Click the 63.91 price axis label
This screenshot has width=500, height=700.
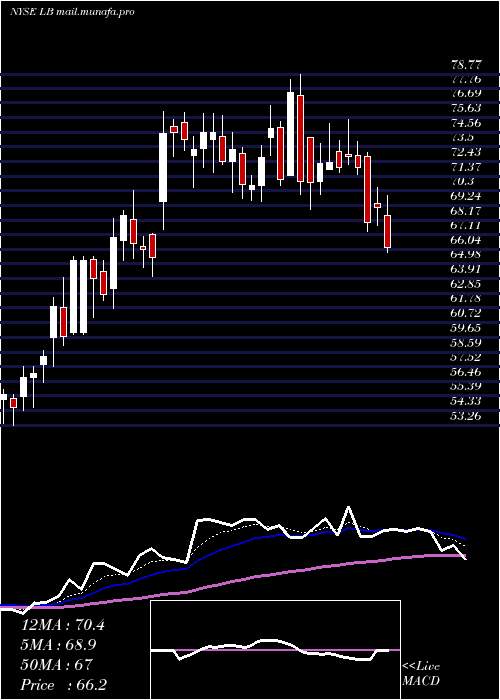[466, 269]
